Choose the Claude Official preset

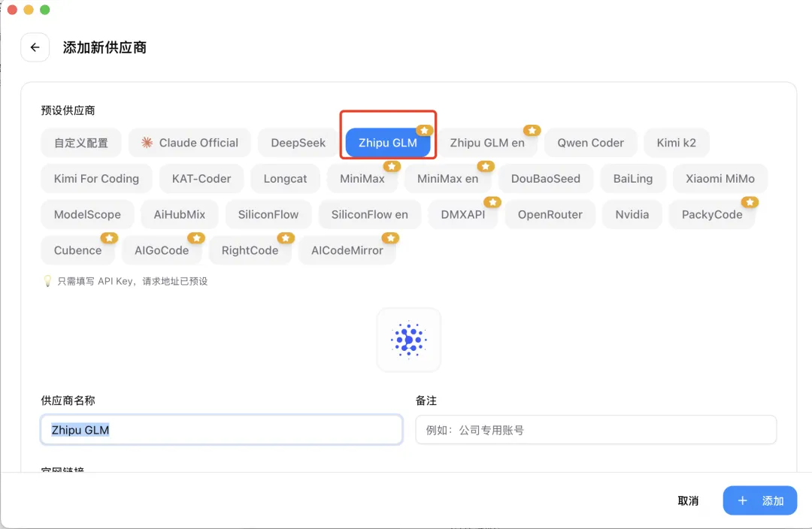tap(190, 143)
